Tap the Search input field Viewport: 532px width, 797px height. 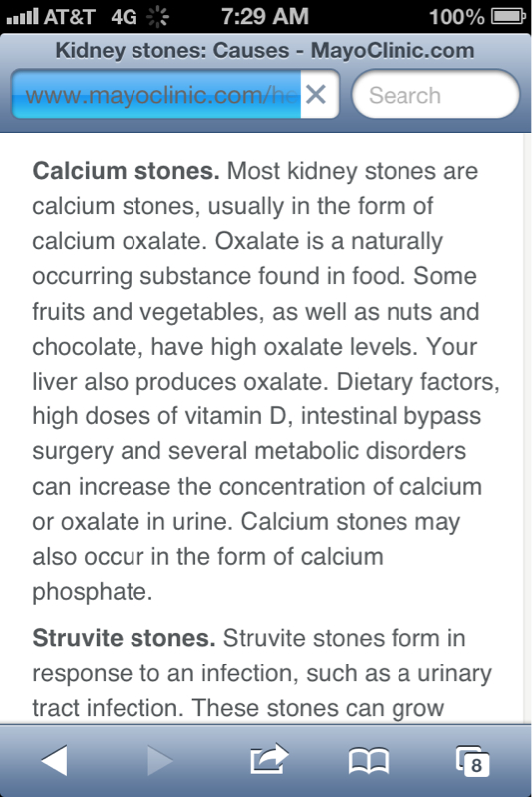click(x=435, y=95)
